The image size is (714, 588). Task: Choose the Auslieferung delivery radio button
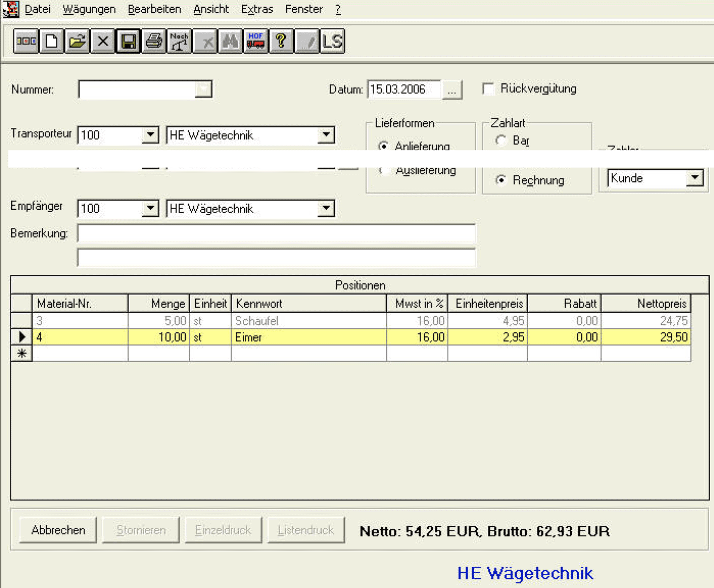tap(383, 170)
